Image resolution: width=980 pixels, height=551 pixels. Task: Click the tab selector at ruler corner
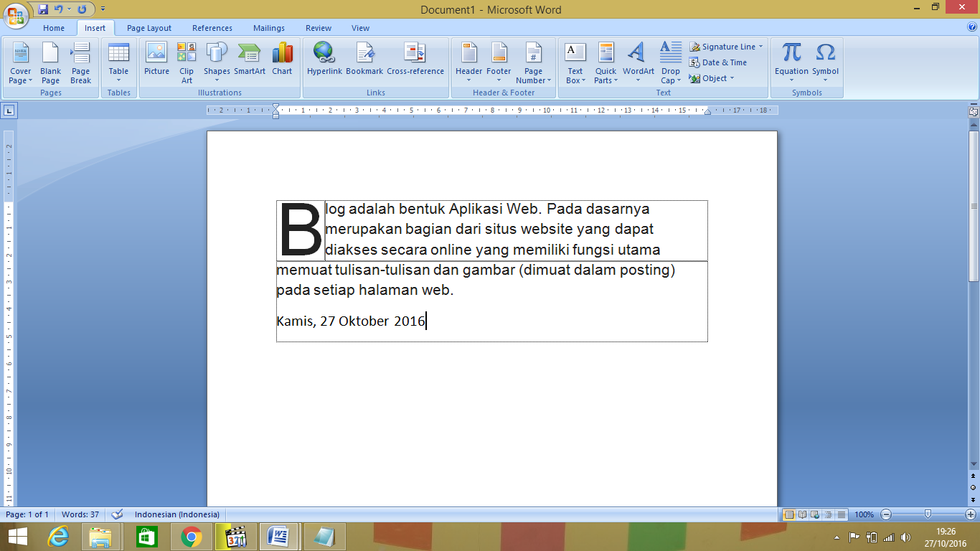(x=9, y=110)
